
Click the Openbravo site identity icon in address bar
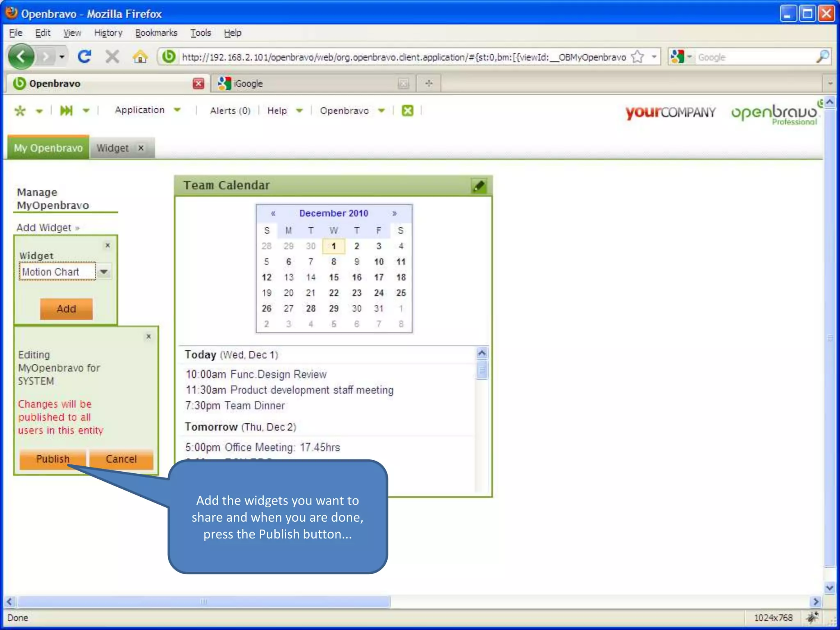pyautogui.click(x=169, y=57)
